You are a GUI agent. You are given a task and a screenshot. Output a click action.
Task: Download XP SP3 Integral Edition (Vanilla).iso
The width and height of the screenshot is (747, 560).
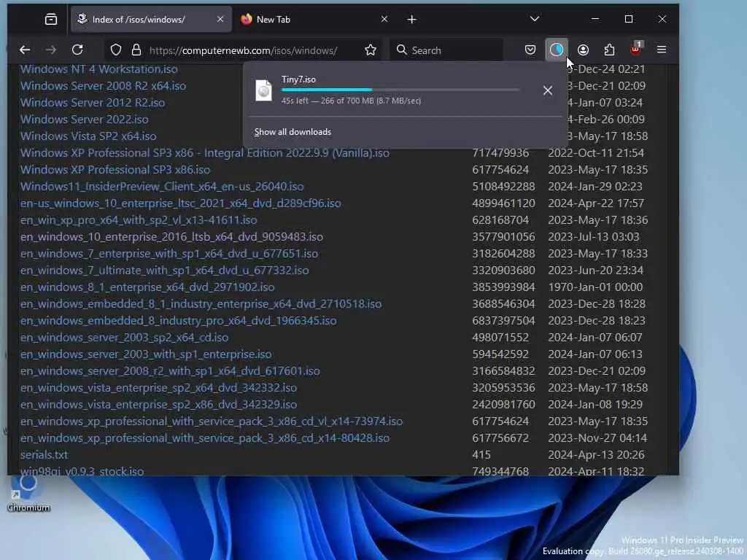[204, 153]
